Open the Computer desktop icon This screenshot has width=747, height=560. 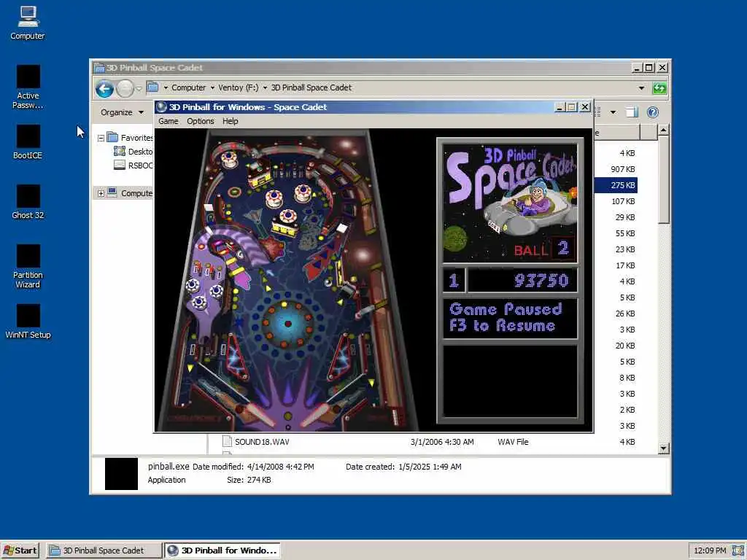pyautogui.click(x=28, y=23)
